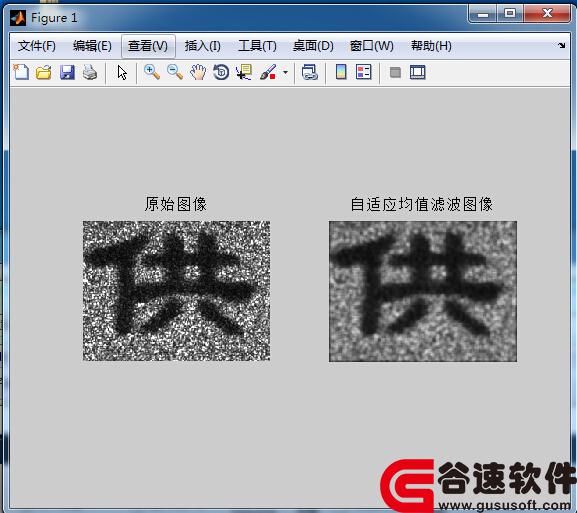Toggle Link Plot icon
Viewport: 577px width, 513px height.
309,72
